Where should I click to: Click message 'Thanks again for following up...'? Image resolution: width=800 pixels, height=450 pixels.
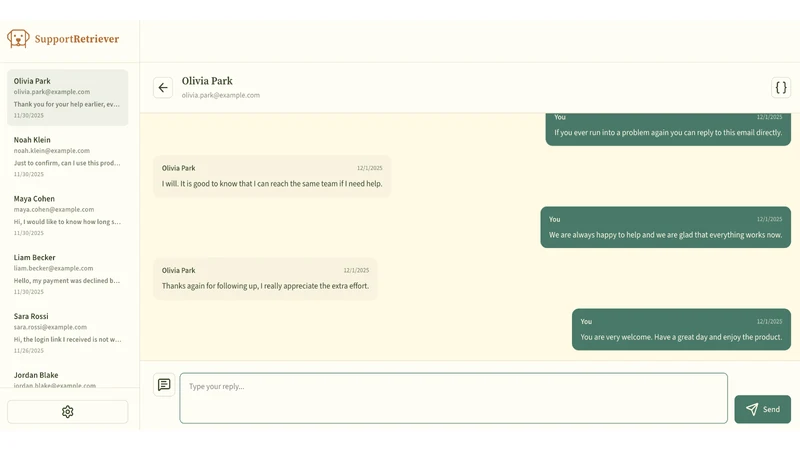click(x=265, y=279)
